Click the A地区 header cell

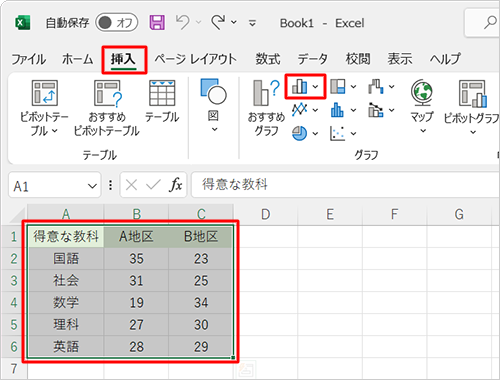click(x=136, y=236)
